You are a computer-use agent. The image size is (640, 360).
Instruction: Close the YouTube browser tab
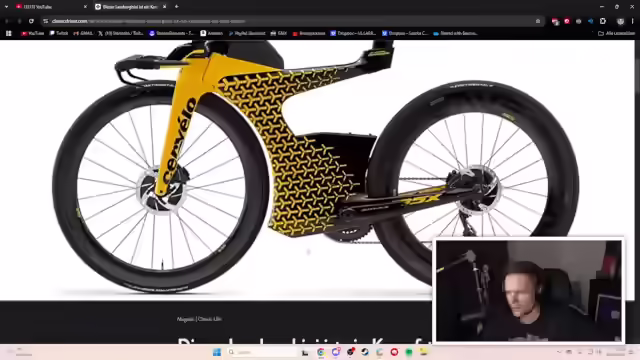pos(85,7)
